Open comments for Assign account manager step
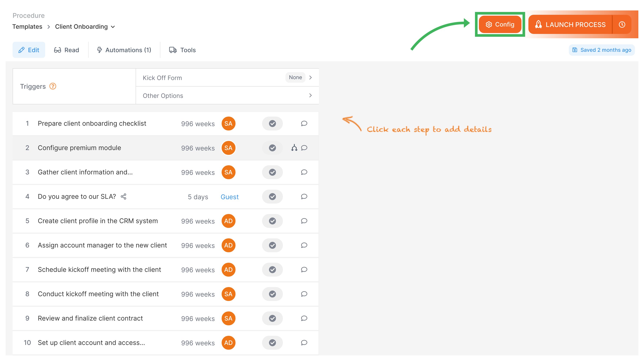 pos(304,245)
